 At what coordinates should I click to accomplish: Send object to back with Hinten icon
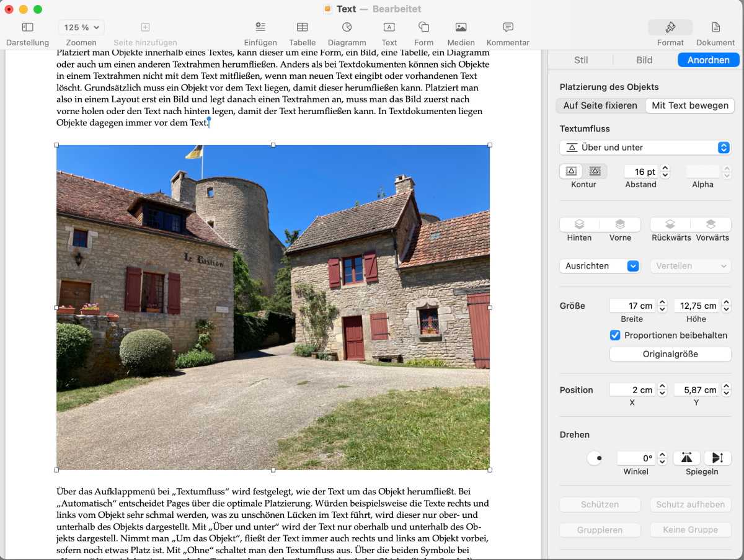pyautogui.click(x=579, y=224)
